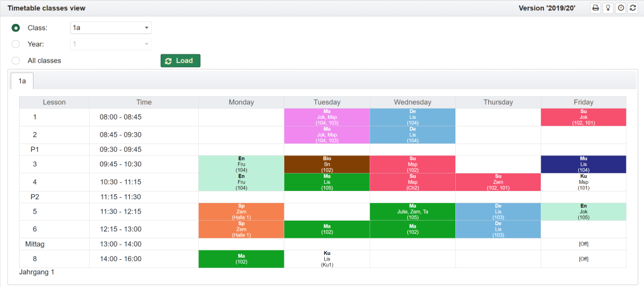Click the refresh icon in the header

click(632, 8)
